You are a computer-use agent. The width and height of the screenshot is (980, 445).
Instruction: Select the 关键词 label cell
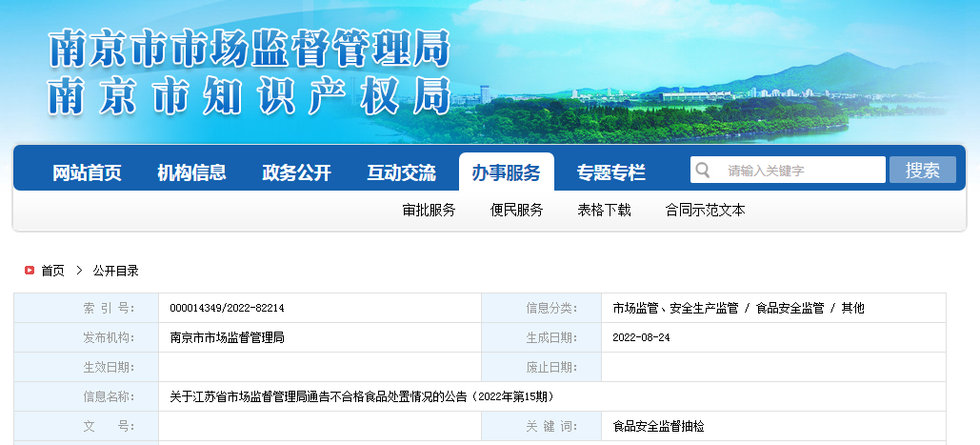541,426
